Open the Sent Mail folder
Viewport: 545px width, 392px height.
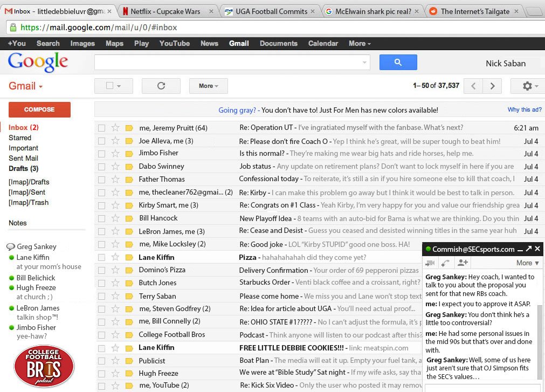[x=23, y=158]
